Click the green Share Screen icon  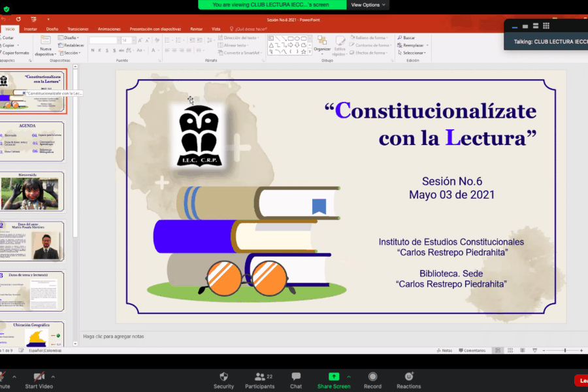[333, 377]
